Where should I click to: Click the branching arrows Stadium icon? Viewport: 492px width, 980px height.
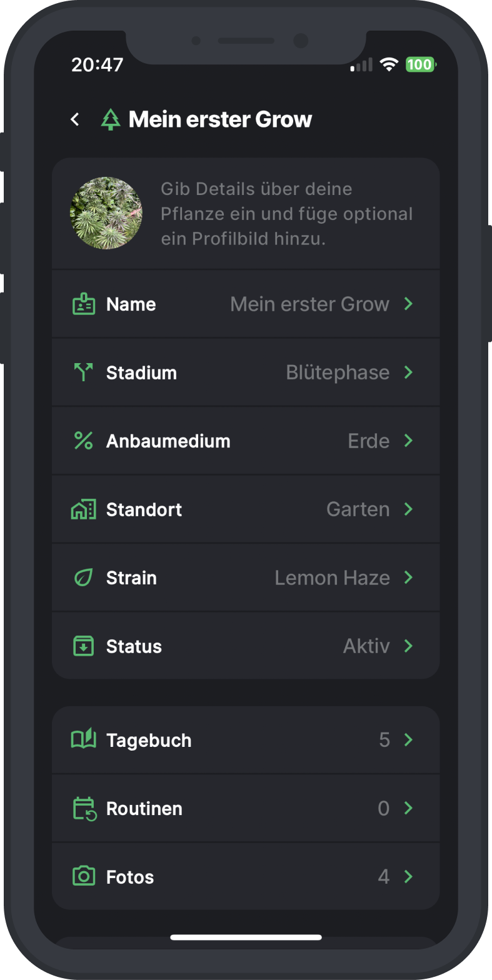point(84,372)
